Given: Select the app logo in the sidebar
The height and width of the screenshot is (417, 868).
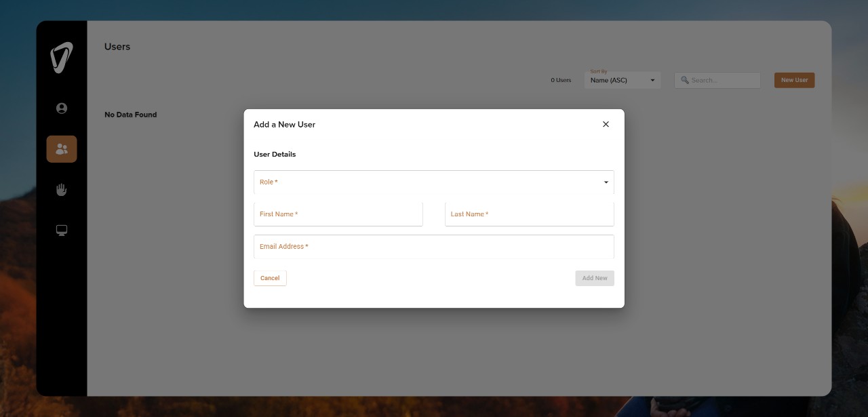Looking at the screenshot, I should pos(61,58).
